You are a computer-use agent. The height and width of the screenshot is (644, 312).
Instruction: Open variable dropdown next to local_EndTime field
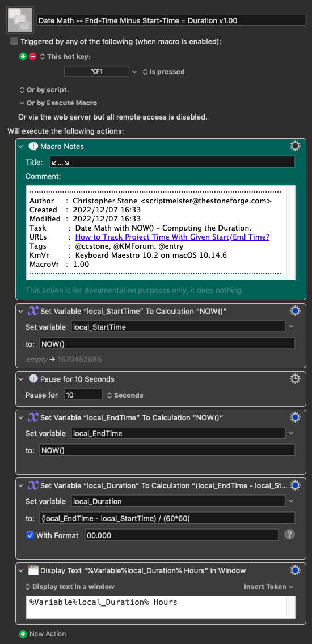pyautogui.click(x=292, y=433)
